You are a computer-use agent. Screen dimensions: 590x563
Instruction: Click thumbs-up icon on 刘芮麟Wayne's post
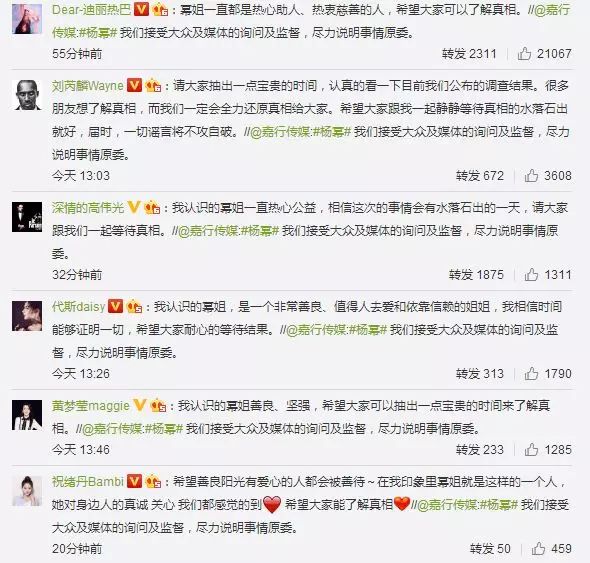[531, 175]
